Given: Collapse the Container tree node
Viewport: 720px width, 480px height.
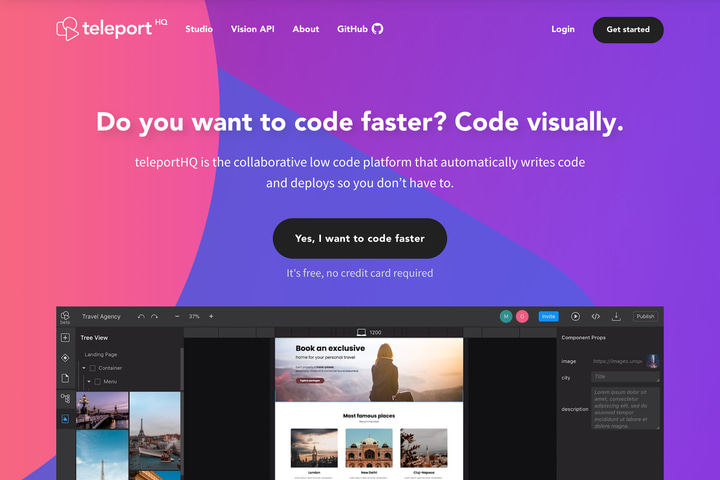Looking at the screenshot, I should pyautogui.click(x=84, y=368).
